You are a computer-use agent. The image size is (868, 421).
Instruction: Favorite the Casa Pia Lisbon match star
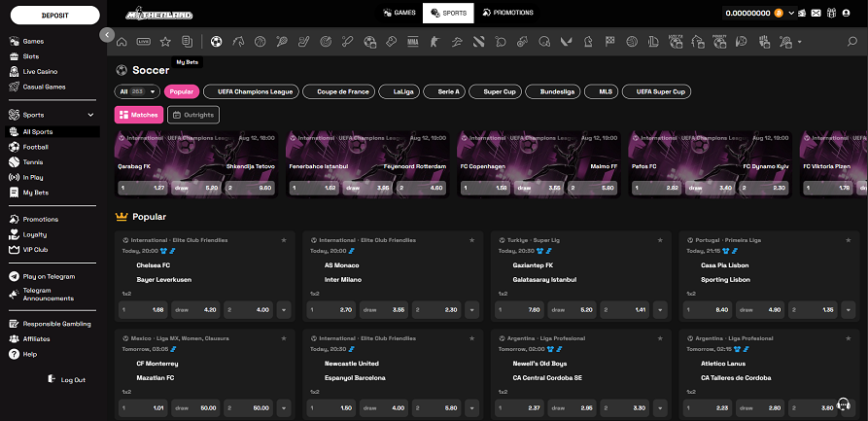[x=848, y=240]
